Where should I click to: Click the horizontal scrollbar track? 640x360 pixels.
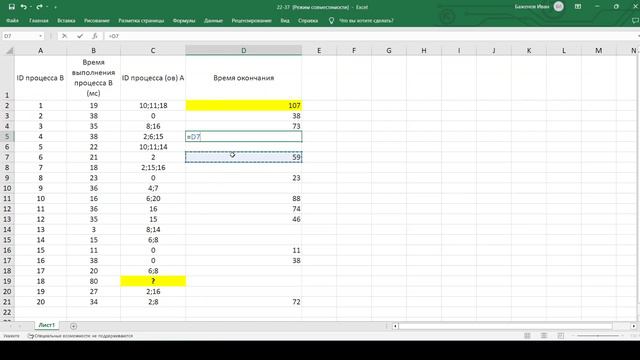pos(514,326)
